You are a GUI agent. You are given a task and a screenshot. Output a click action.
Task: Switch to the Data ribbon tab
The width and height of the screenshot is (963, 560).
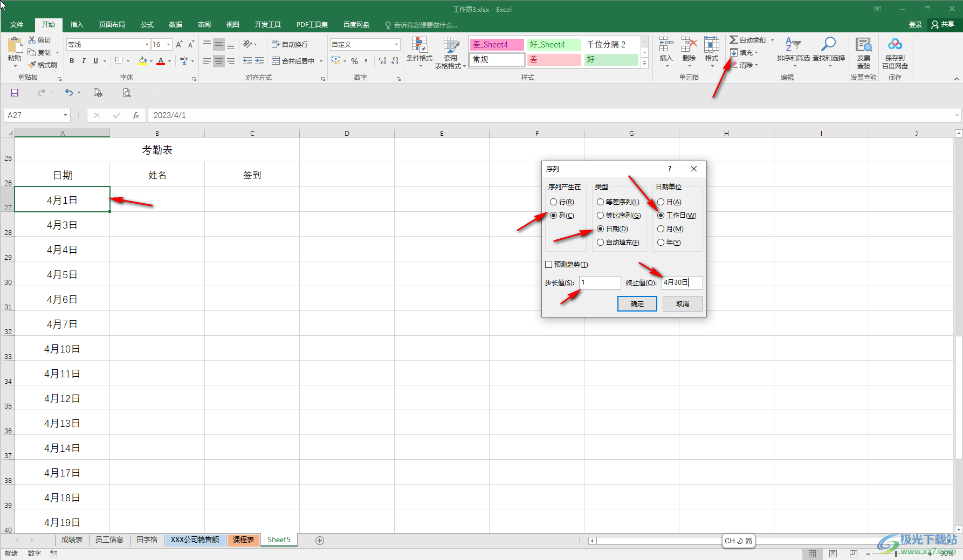(176, 25)
